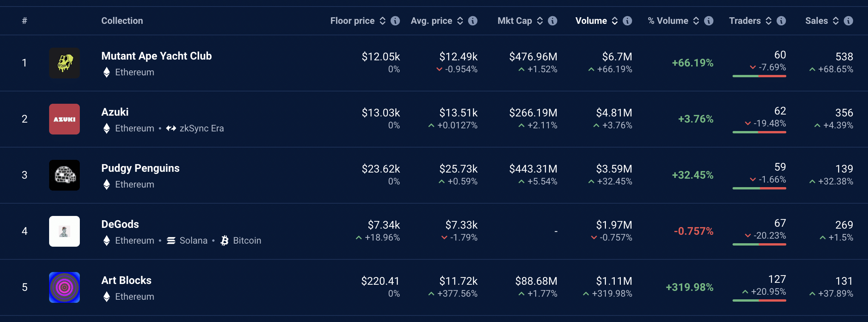Click the $23.62k floor price
This screenshot has width=868, height=322.
381,169
